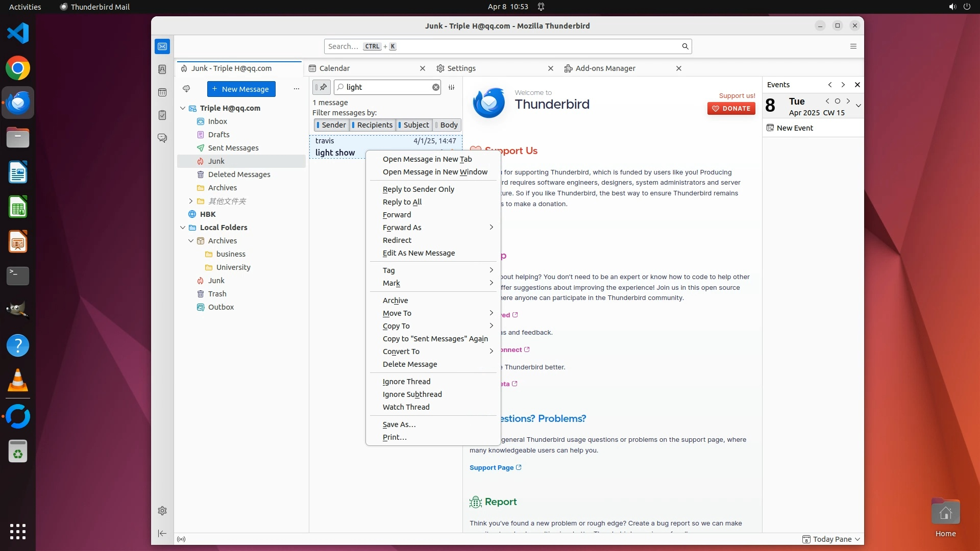Switch to the Add-ons Manager tab
This screenshot has height=551, width=980.
tap(605, 68)
